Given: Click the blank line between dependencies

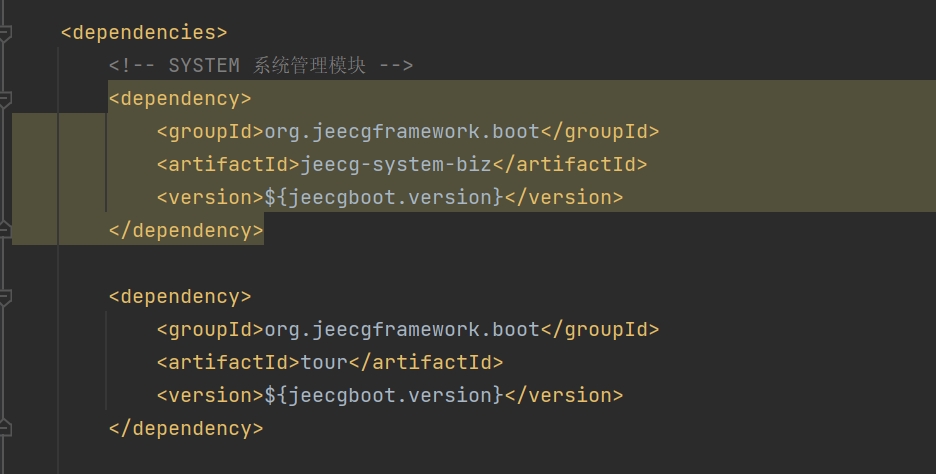Looking at the screenshot, I should point(400,264).
